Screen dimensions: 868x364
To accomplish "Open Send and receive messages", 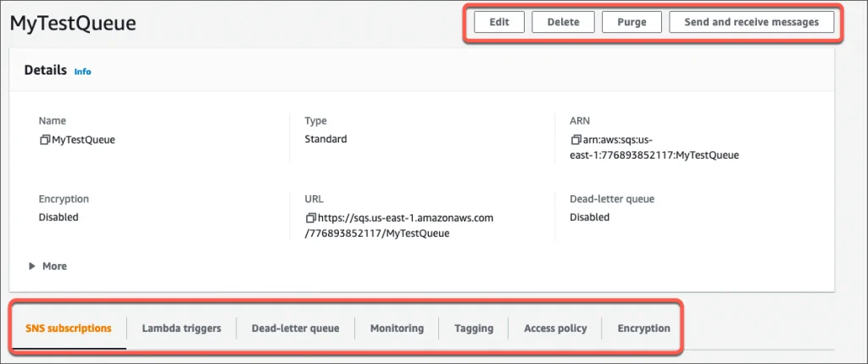I will 752,22.
